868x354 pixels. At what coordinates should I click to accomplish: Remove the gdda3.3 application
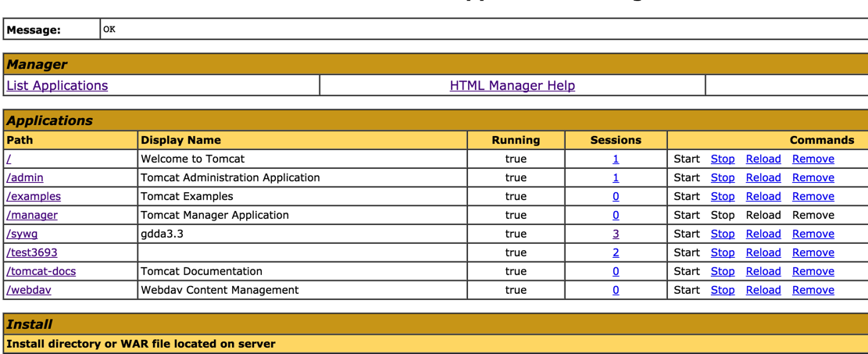pos(813,234)
